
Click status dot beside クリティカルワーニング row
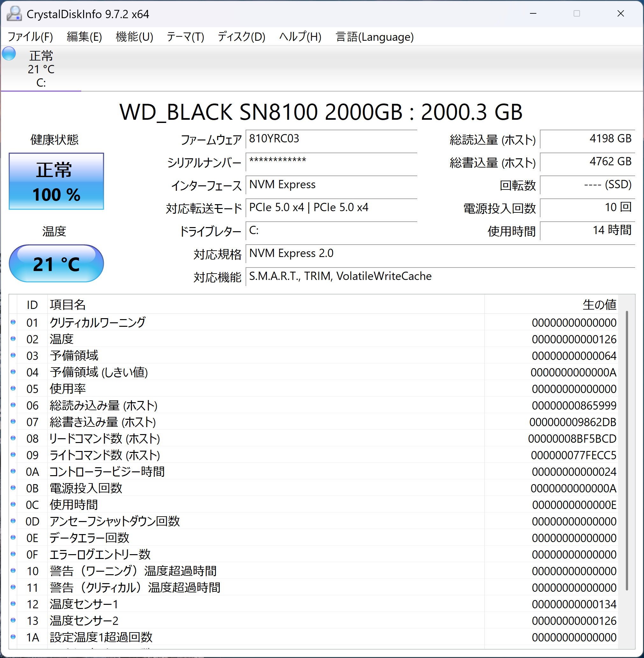13,322
